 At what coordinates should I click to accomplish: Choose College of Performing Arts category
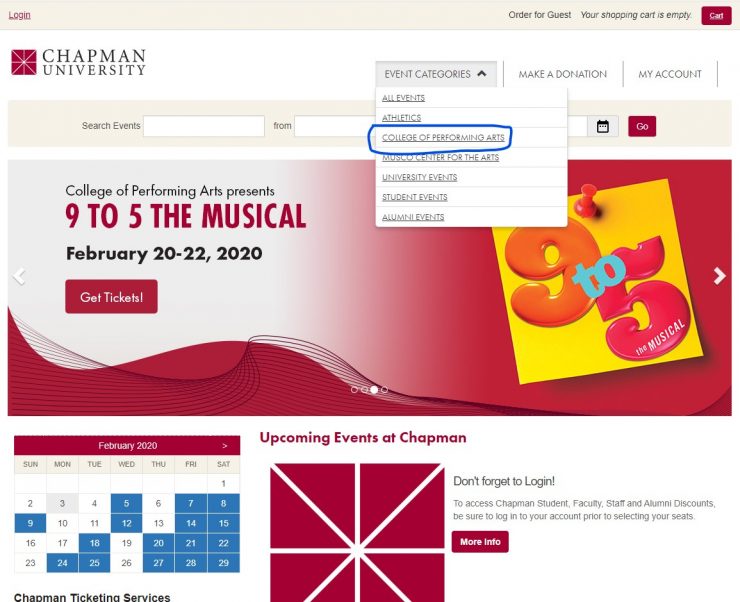tap(443, 137)
